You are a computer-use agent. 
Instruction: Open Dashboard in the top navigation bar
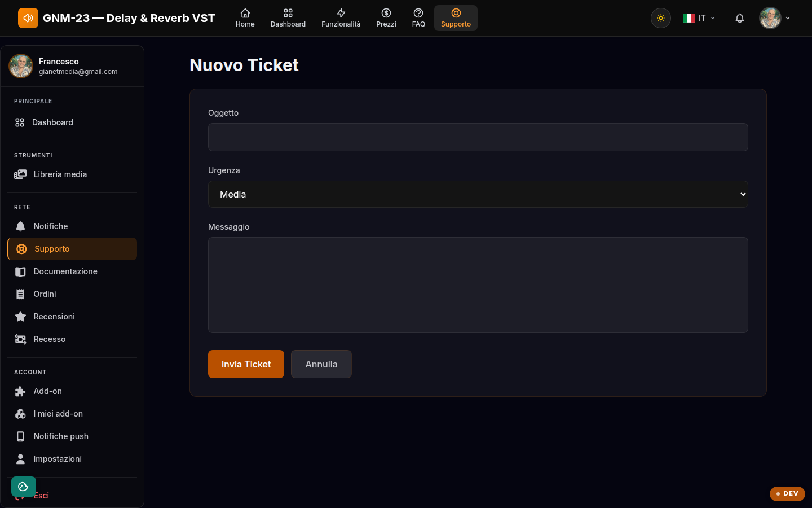coord(288,18)
